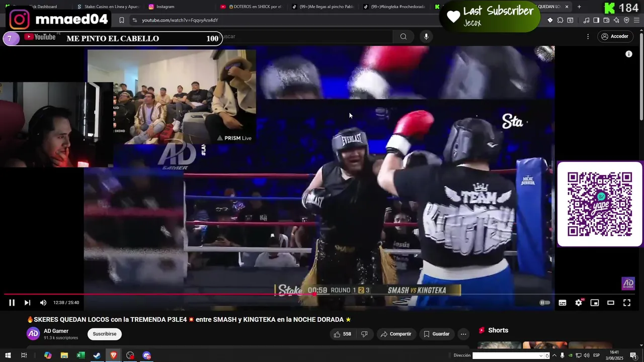Viewport: 644px width, 362px height.
Task: Click the AD Gamer watermark in the video
Action: [x=628, y=284]
